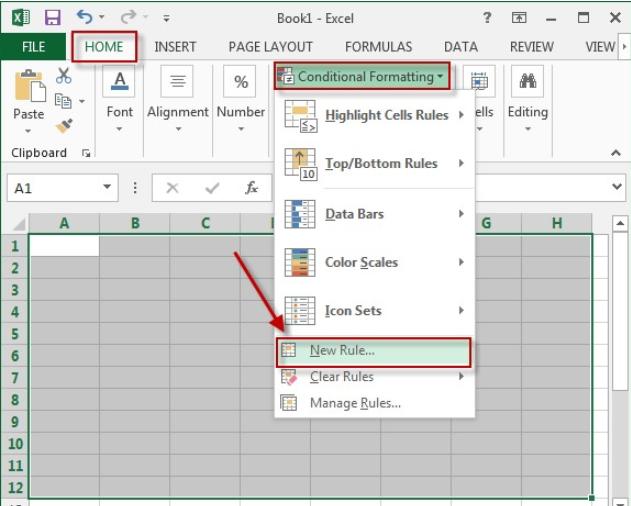This screenshot has width=631, height=506.
Task: Undo the last action
Action: (x=85, y=17)
